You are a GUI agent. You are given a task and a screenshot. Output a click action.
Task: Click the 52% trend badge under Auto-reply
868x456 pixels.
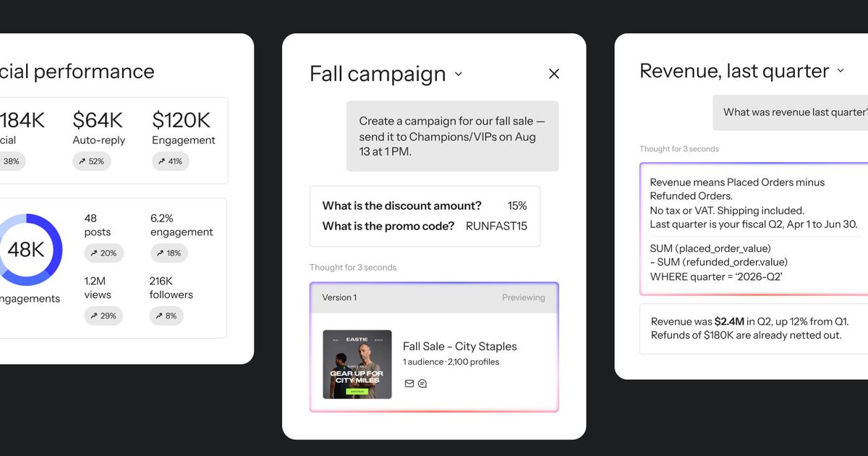click(x=92, y=161)
